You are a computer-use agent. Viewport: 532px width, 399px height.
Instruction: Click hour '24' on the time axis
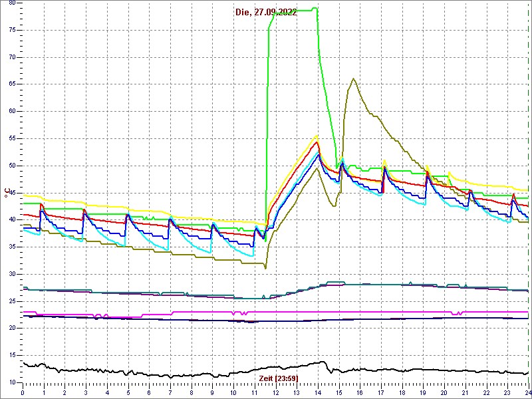[x=528, y=393]
